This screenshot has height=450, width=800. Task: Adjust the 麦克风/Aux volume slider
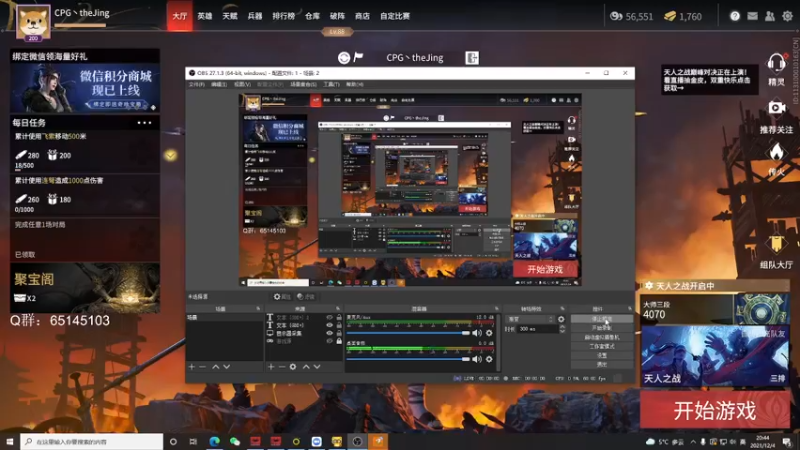pos(408,333)
